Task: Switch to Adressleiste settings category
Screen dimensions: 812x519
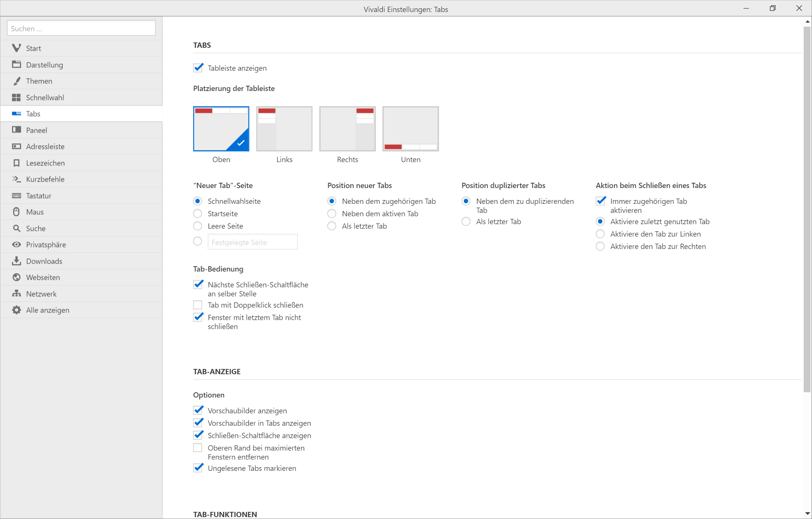Action: [45, 146]
